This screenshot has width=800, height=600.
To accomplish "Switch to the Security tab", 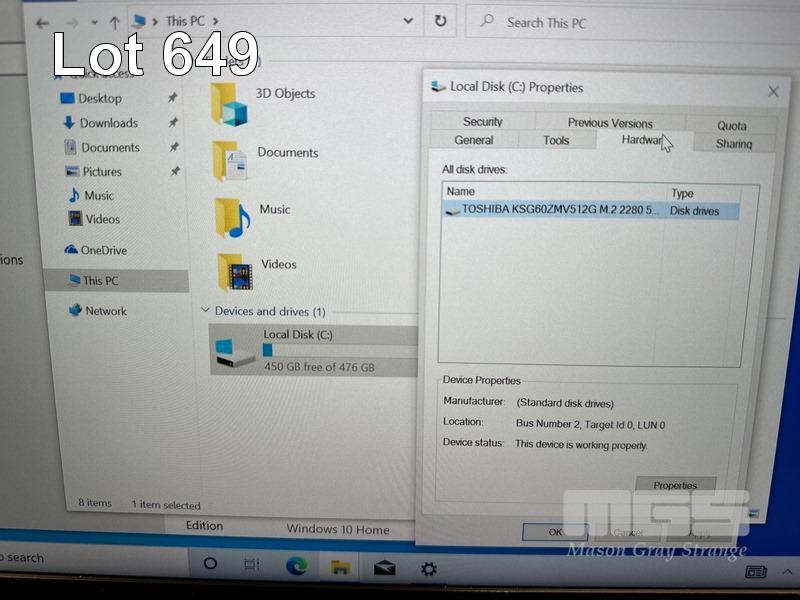I will (x=482, y=122).
